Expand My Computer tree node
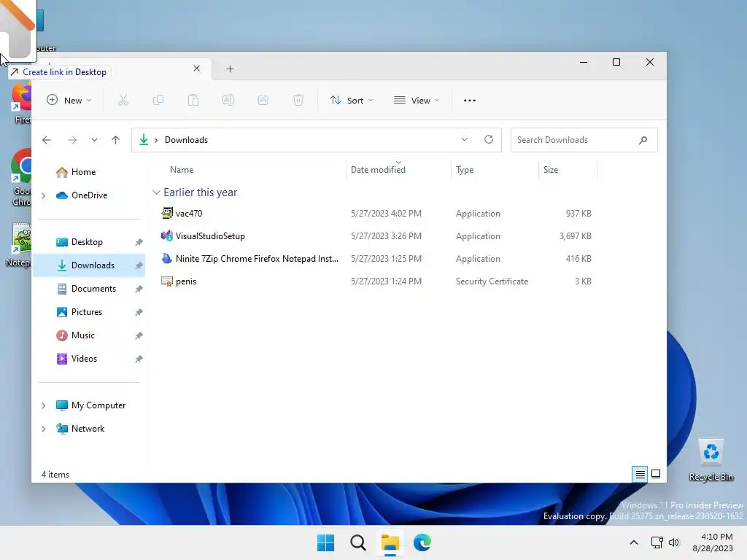 click(43, 405)
